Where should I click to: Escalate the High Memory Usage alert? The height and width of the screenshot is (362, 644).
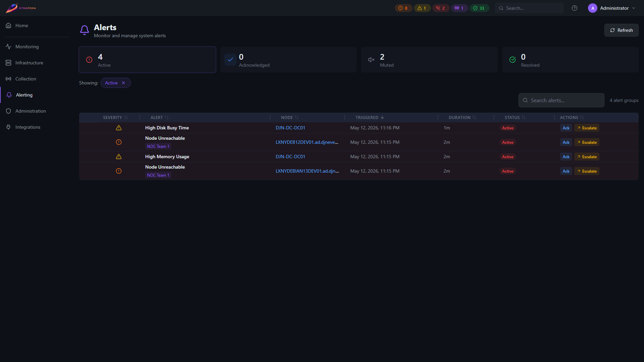[587, 157]
